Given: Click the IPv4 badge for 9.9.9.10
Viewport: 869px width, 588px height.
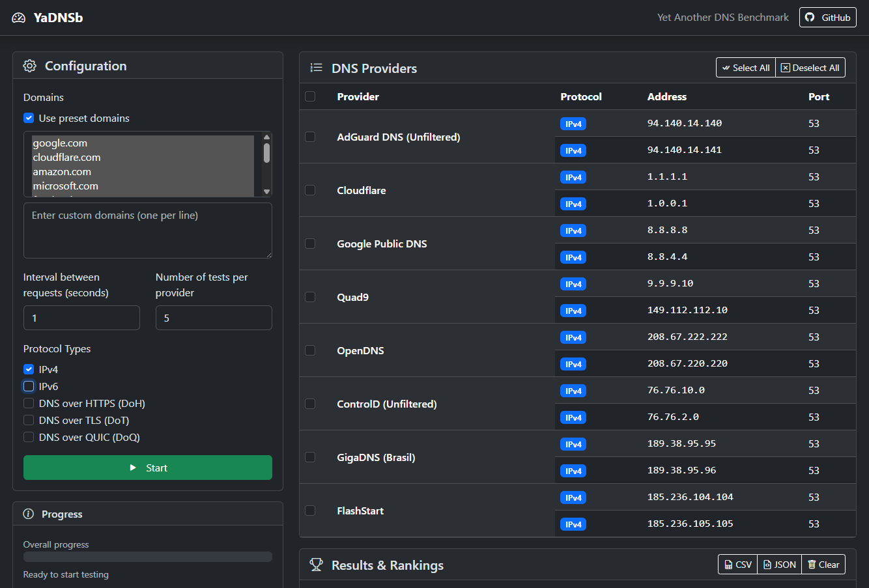Looking at the screenshot, I should [x=573, y=284].
